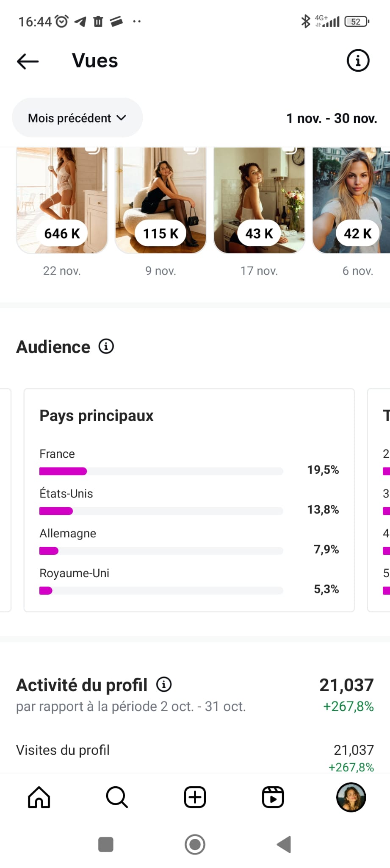The width and height of the screenshot is (390, 868).
Task: Go to the Home tab
Action: point(39,797)
